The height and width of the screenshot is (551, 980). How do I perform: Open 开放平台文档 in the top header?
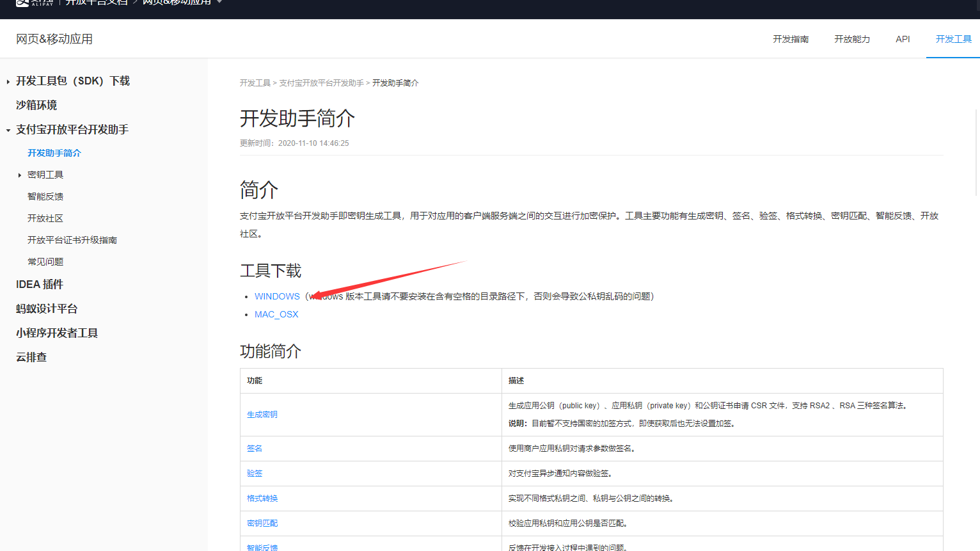click(97, 3)
